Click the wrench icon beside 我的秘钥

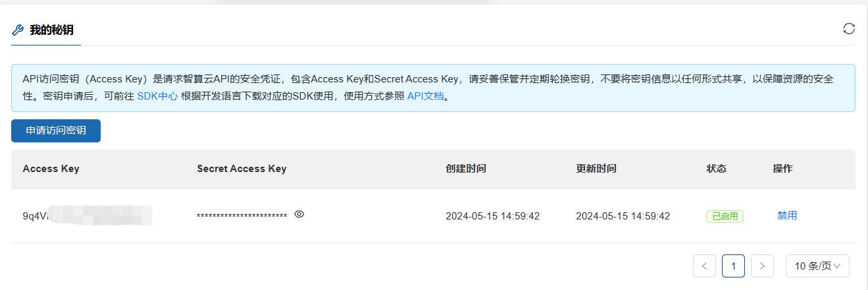point(18,30)
